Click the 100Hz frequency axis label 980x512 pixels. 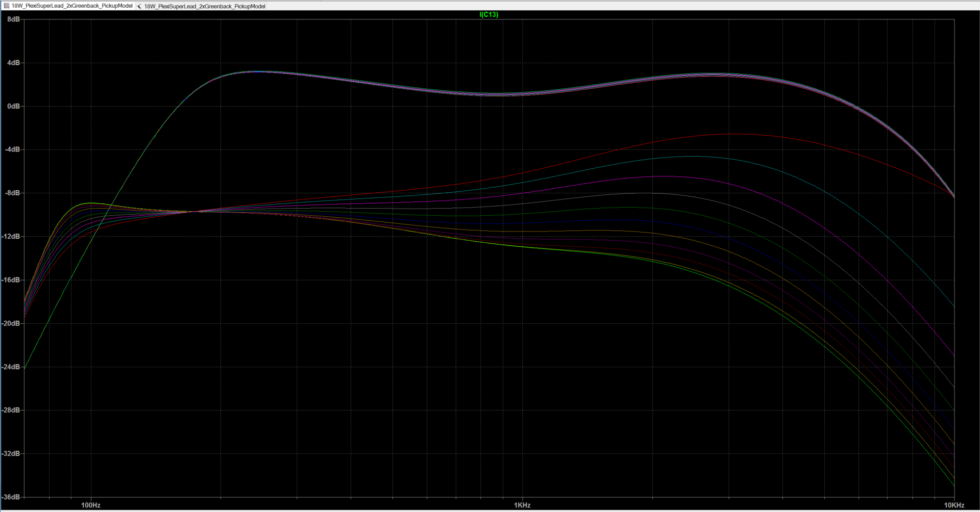point(91,505)
